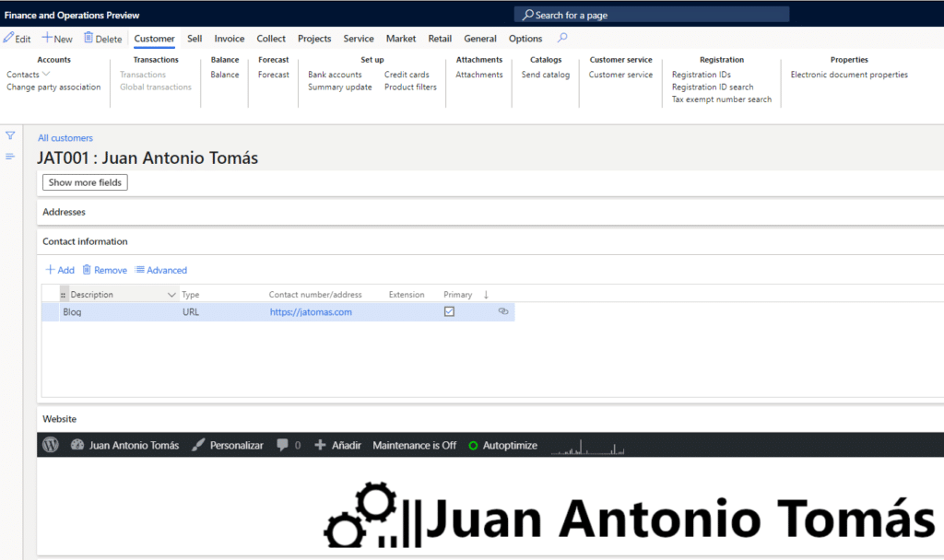Click the dashboard icon beside Juan Antonio Tomás

(x=77, y=445)
